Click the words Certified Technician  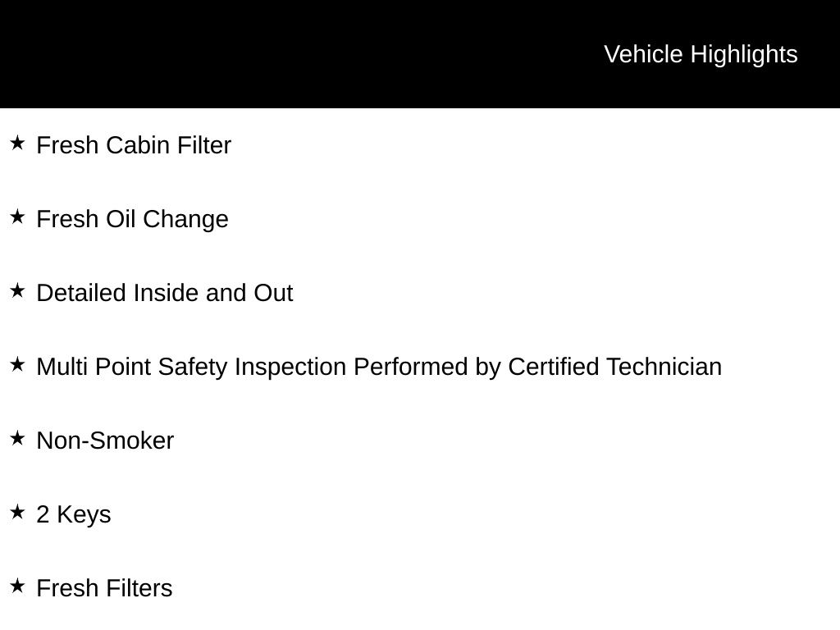(614, 367)
